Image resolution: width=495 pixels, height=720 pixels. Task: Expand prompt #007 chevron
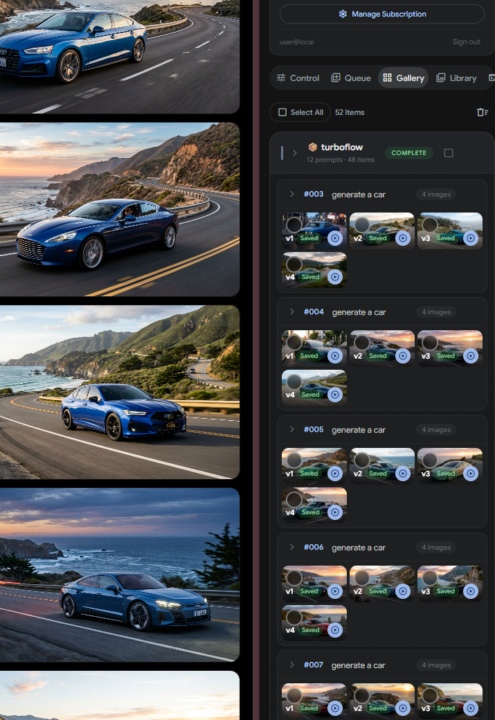[292, 664]
